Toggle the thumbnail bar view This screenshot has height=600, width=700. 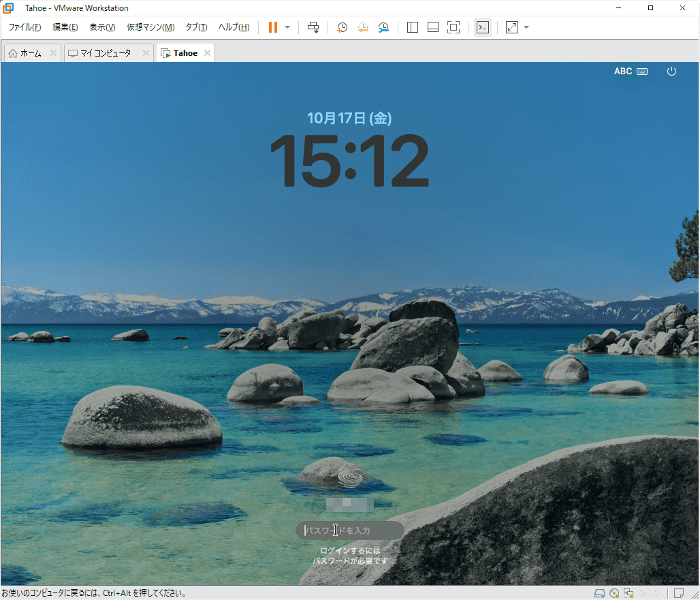click(x=433, y=27)
